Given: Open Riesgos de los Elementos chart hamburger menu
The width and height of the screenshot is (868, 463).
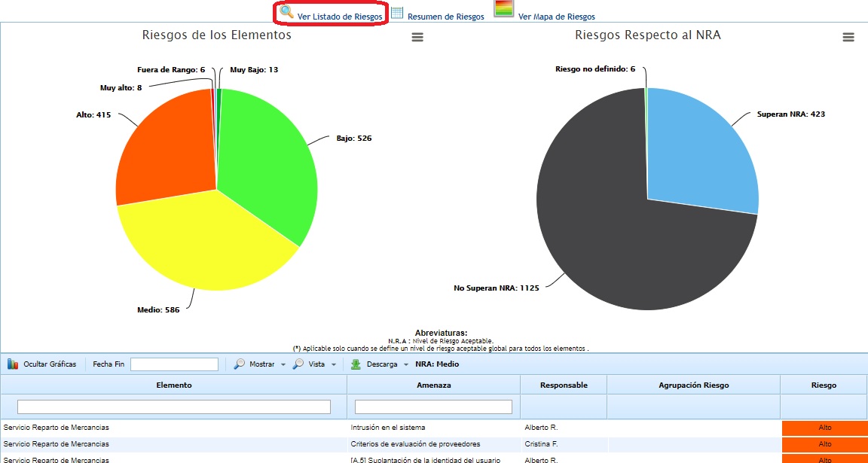Looking at the screenshot, I should 417,38.
